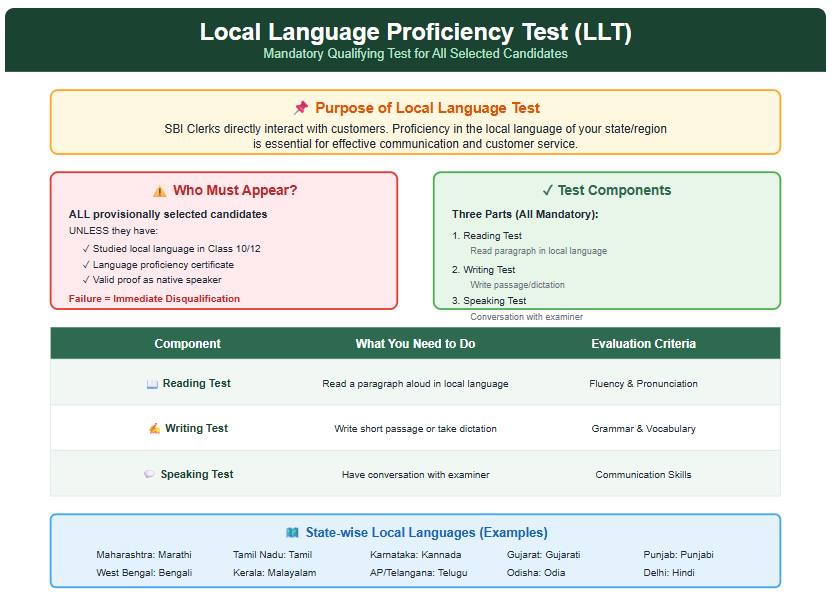This screenshot has width=834, height=614.
Task: Click Write passage/dictation note
Action: 518,285
